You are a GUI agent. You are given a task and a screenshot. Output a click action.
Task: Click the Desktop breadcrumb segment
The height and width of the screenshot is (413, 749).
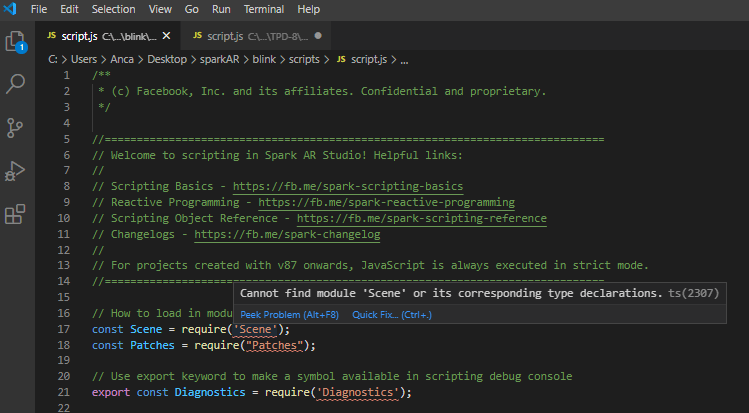(167, 59)
